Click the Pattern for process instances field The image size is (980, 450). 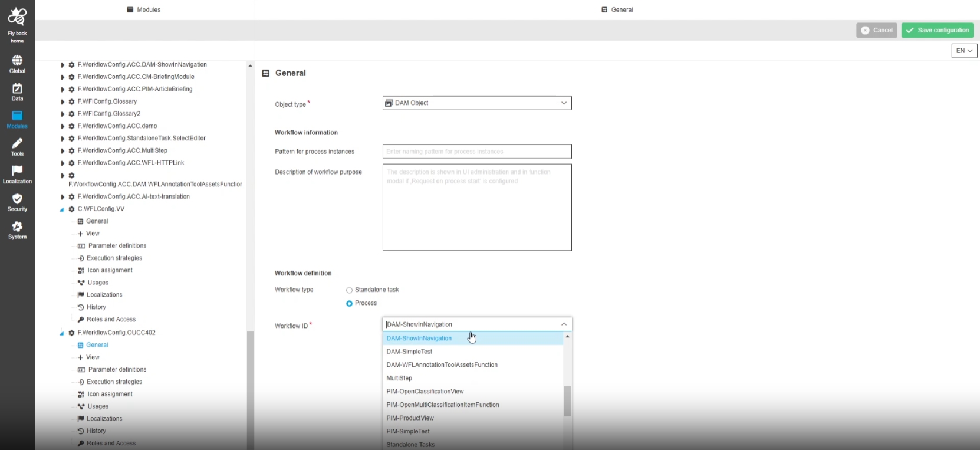(x=476, y=152)
